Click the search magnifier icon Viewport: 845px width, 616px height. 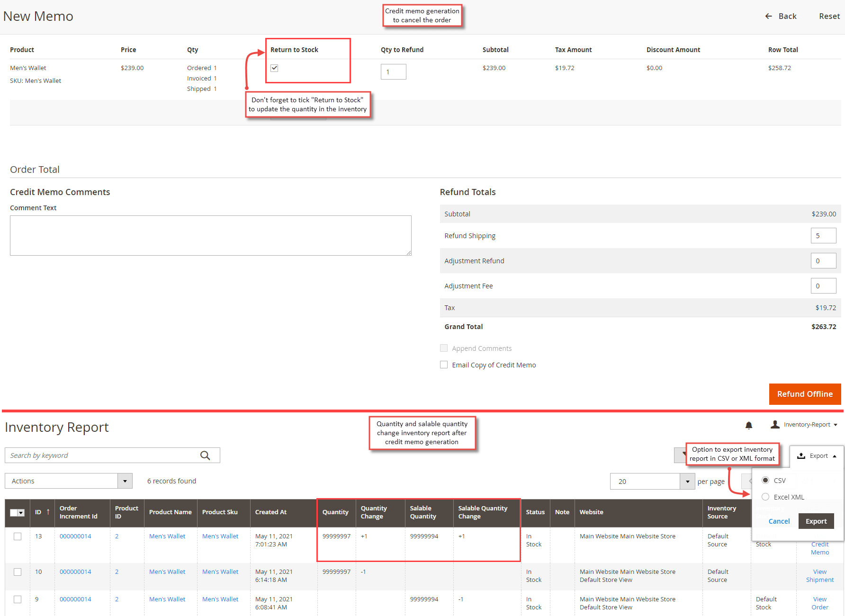coord(206,455)
